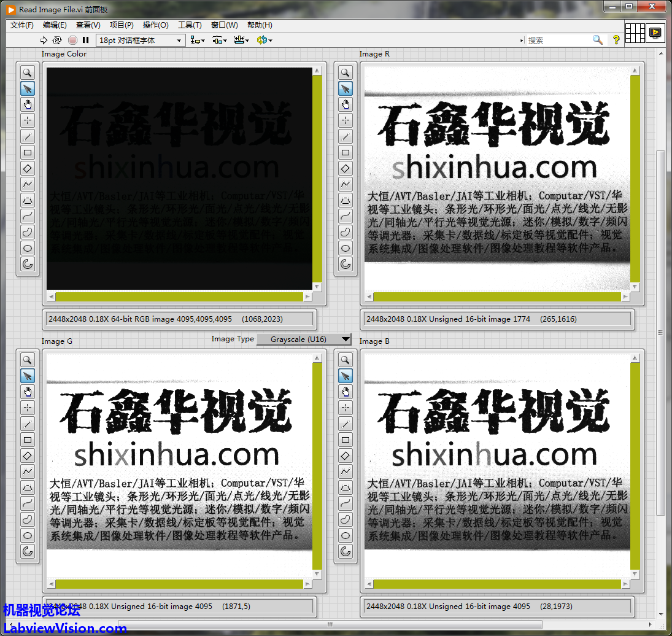Select the Polygon tool in Image B
The width and height of the screenshot is (672, 636).
pyautogui.click(x=346, y=487)
